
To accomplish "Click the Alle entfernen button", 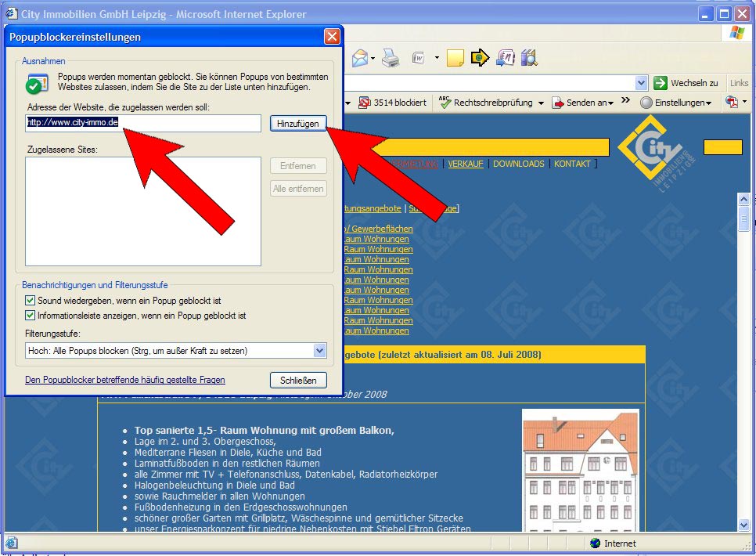I will tap(298, 189).
